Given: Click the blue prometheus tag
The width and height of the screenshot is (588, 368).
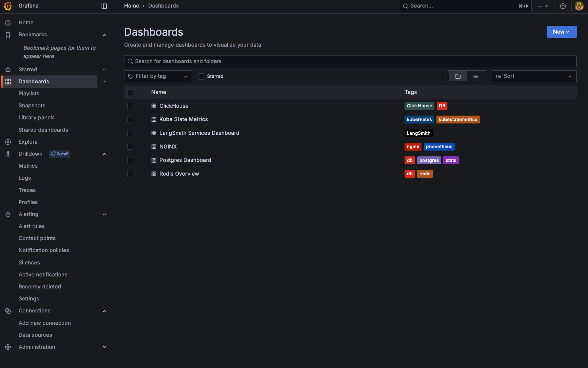Looking at the screenshot, I should pyautogui.click(x=439, y=147).
